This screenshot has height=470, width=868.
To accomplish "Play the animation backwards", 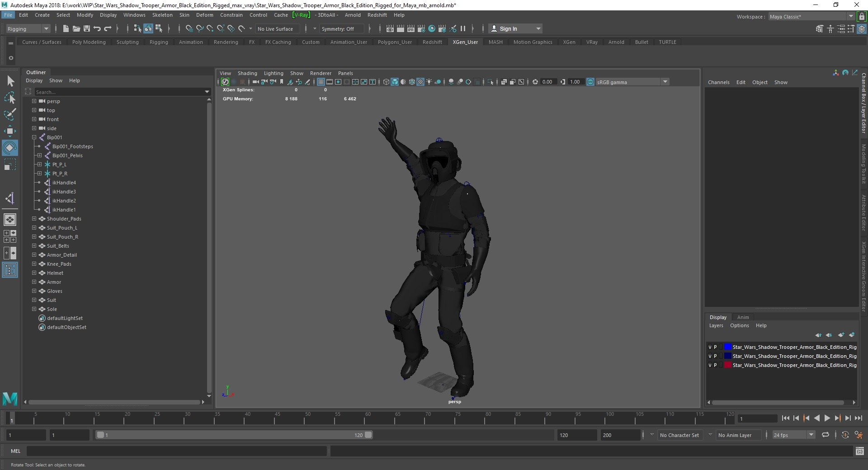I will tap(816, 418).
